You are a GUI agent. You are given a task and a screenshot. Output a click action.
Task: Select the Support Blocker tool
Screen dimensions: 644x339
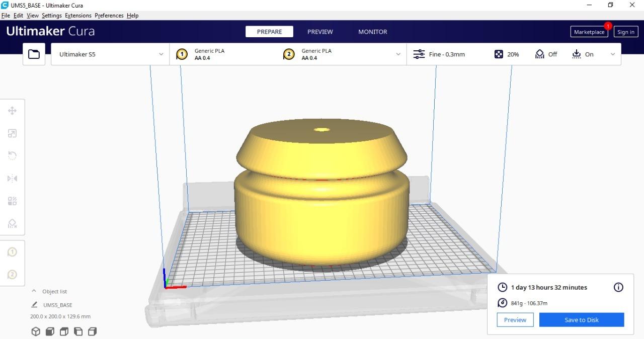(x=13, y=223)
